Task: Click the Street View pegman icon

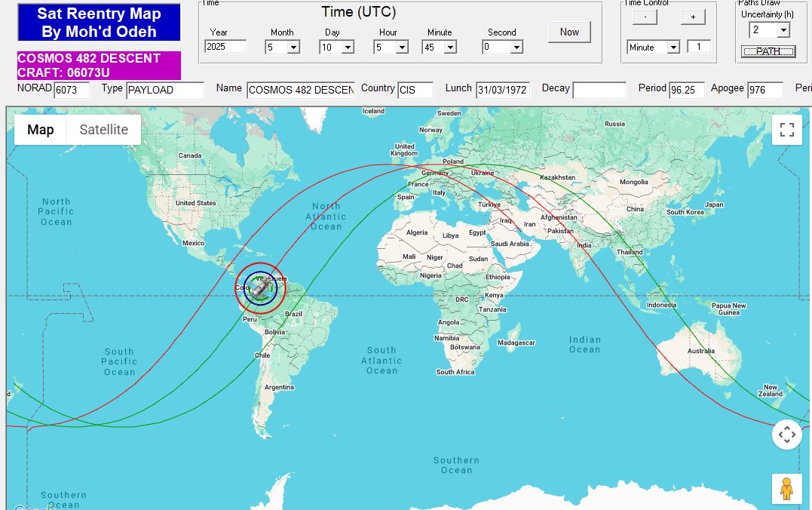Action: click(786, 489)
